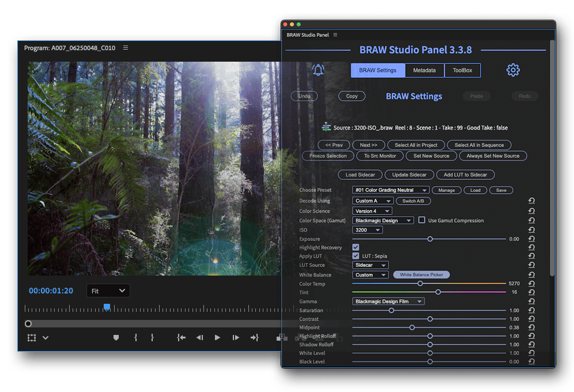Click the White Balance Picker button

pos(421,275)
